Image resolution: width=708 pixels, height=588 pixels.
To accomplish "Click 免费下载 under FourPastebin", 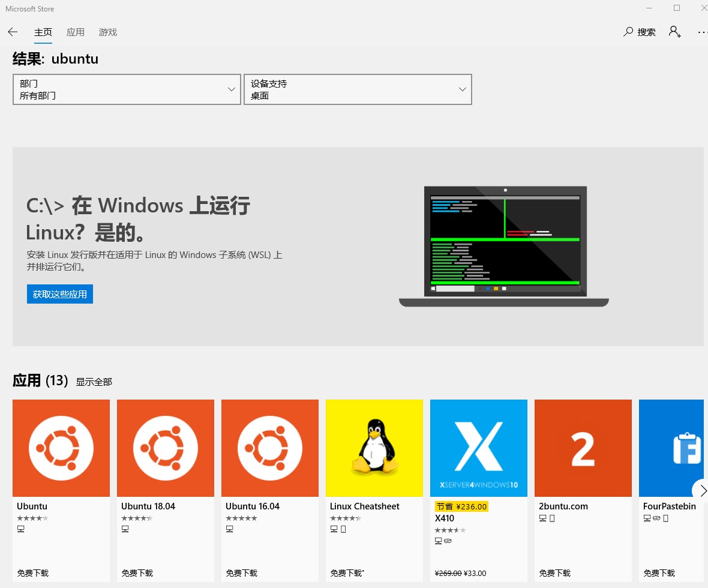I will (659, 573).
